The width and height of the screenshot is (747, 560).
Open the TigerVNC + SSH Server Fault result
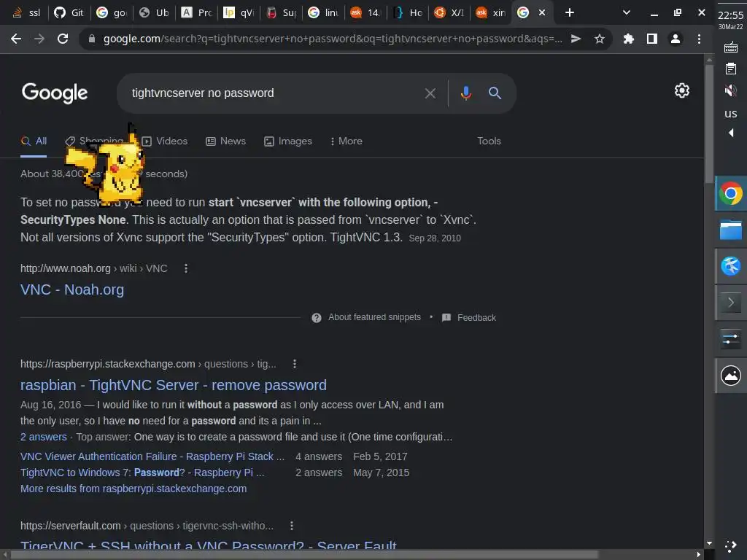pos(208,546)
